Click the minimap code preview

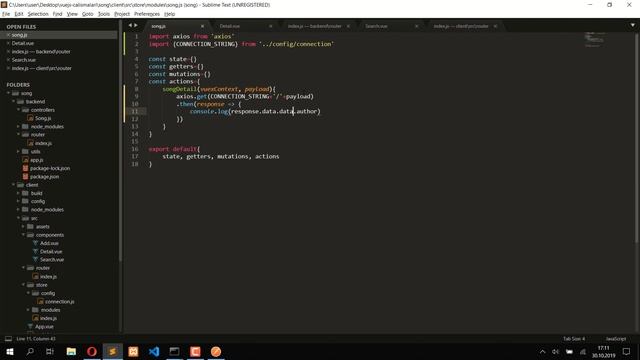tap(594, 39)
